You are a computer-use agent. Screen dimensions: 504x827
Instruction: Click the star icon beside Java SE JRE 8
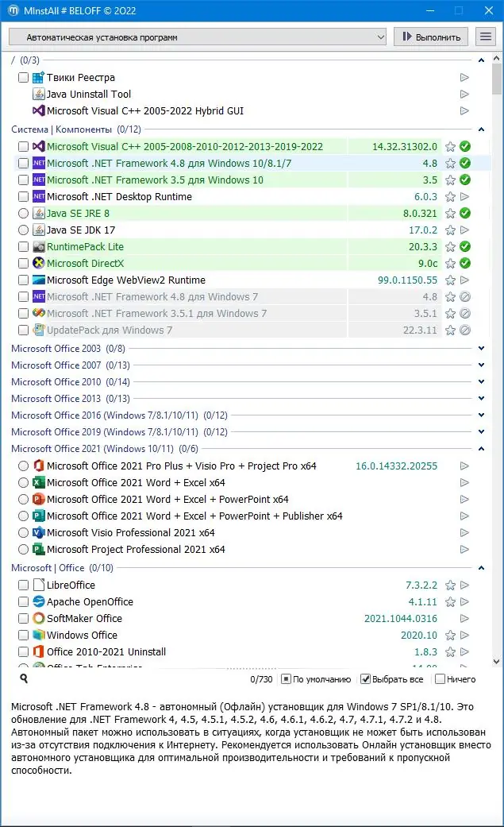click(x=450, y=213)
